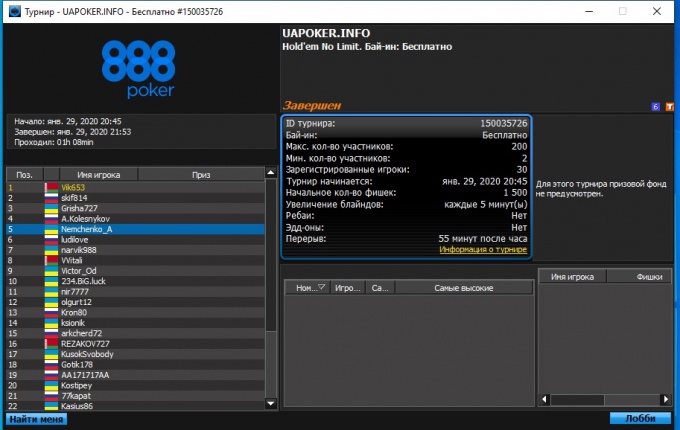This screenshot has height=430, width=680.
Task: Select highlighted player Nemchenko_A
Action: coord(136,229)
